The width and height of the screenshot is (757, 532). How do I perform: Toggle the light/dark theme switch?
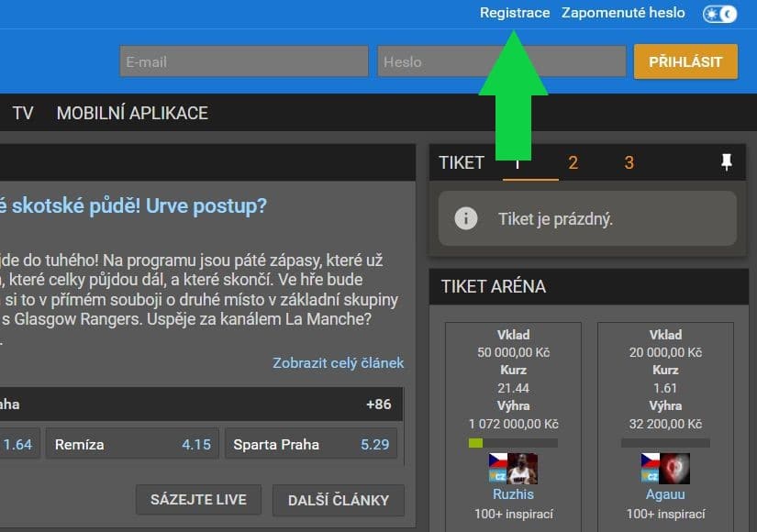point(719,14)
